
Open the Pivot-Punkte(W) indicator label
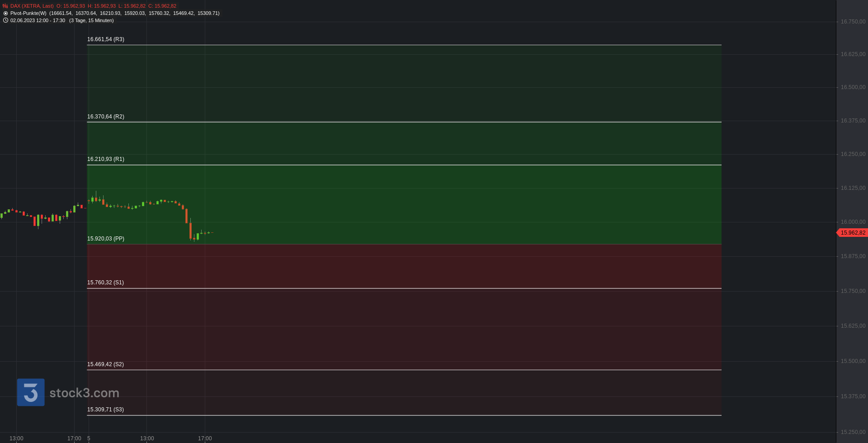[x=28, y=13]
